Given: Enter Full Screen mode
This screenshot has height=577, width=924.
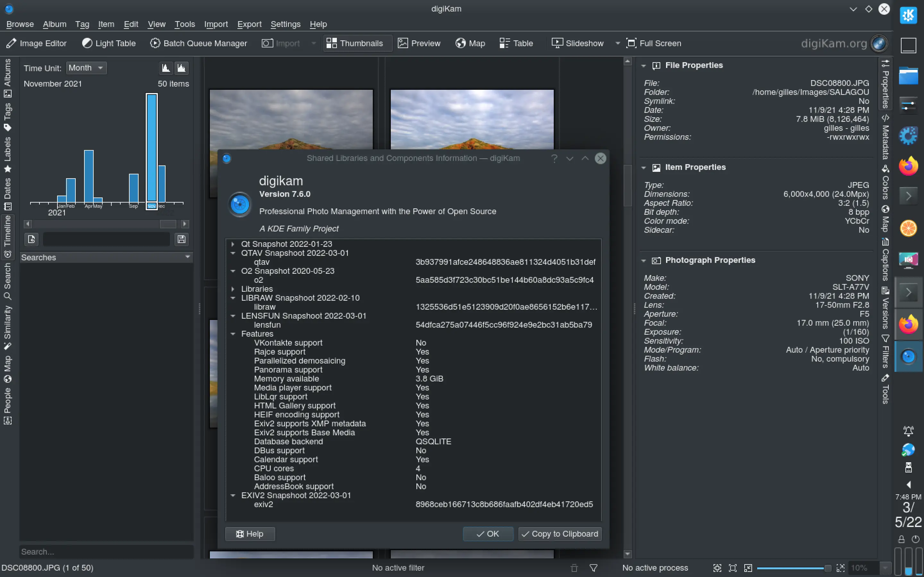Looking at the screenshot, I should coord(653,43).
